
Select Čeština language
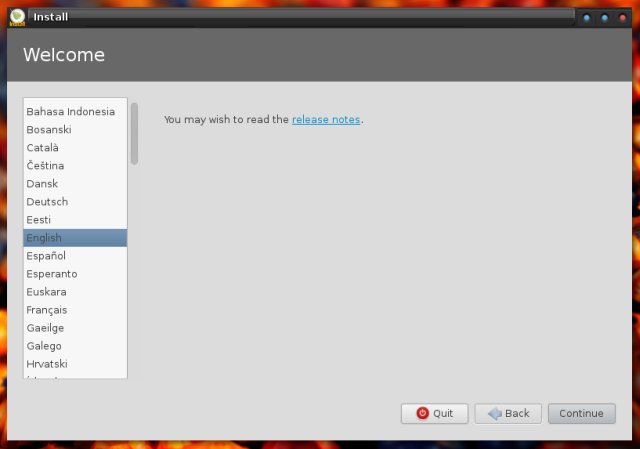[75, 166]
